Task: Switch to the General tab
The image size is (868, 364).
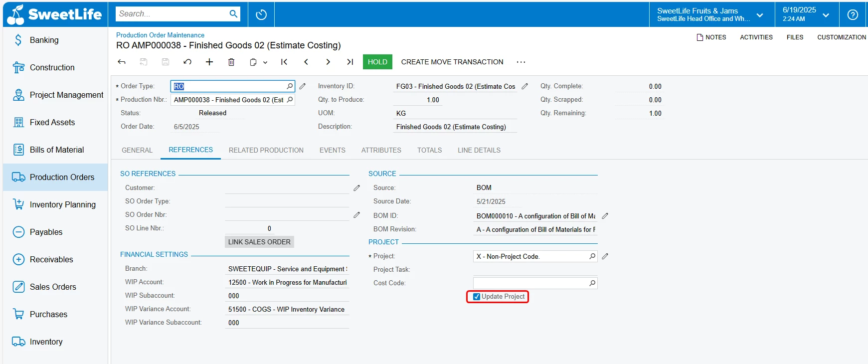Action: pos(137,150)
